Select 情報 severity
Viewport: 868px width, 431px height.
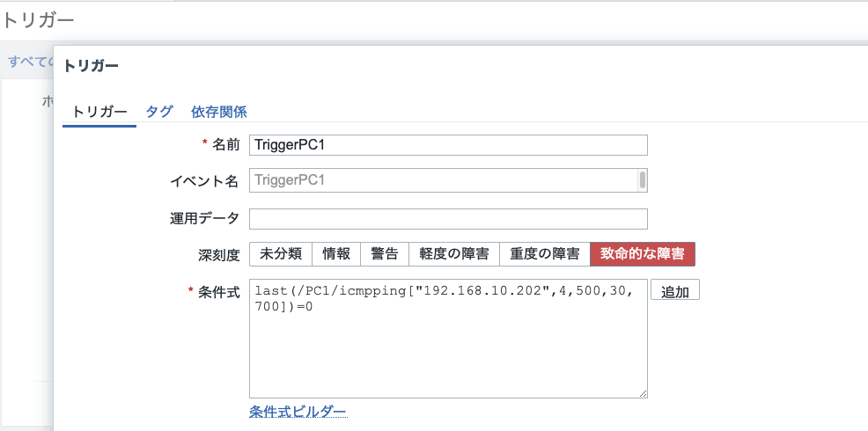click(336, 254)
